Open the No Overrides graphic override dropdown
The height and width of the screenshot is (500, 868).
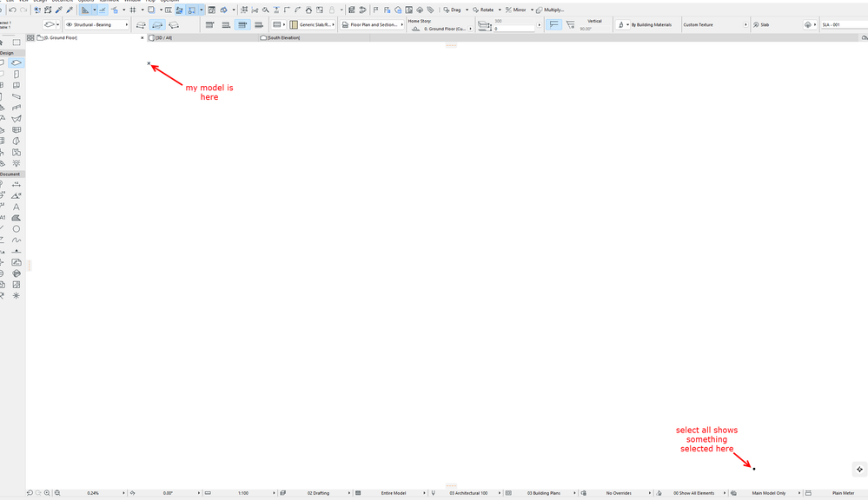tap(617, 493)
